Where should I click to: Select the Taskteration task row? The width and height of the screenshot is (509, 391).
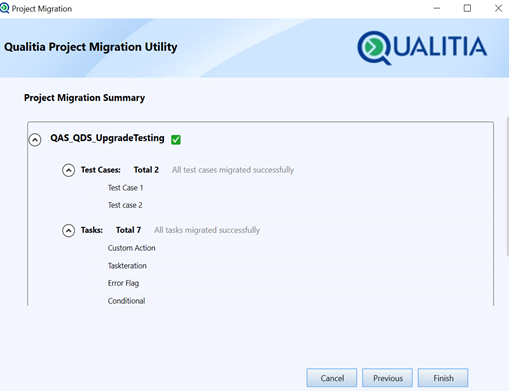click(x=293, y=266)
